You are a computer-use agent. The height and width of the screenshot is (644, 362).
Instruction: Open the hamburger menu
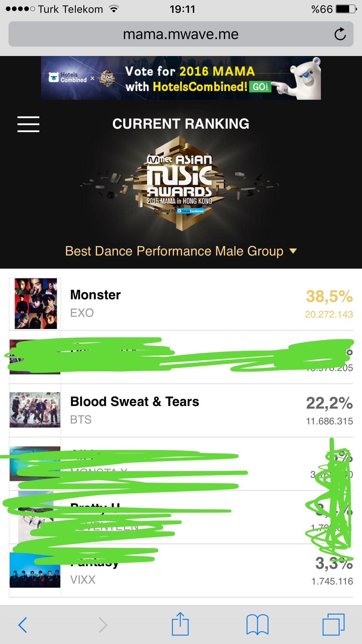click(x=28, y=124)
